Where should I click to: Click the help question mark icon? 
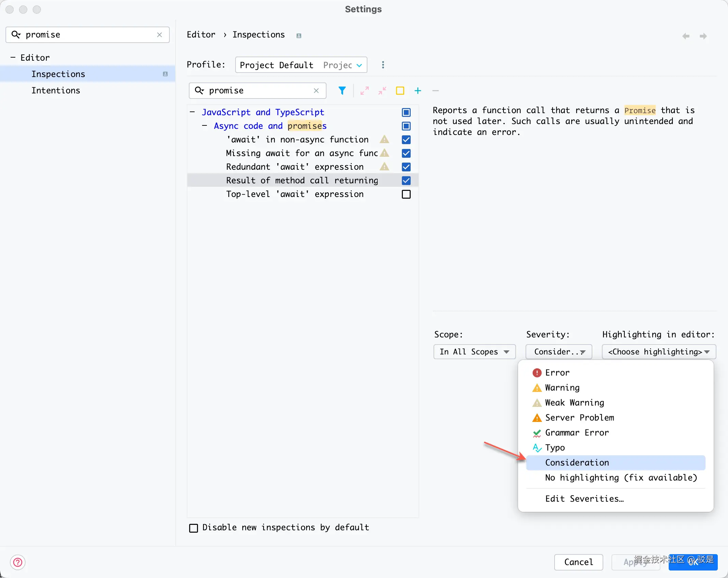18,562
